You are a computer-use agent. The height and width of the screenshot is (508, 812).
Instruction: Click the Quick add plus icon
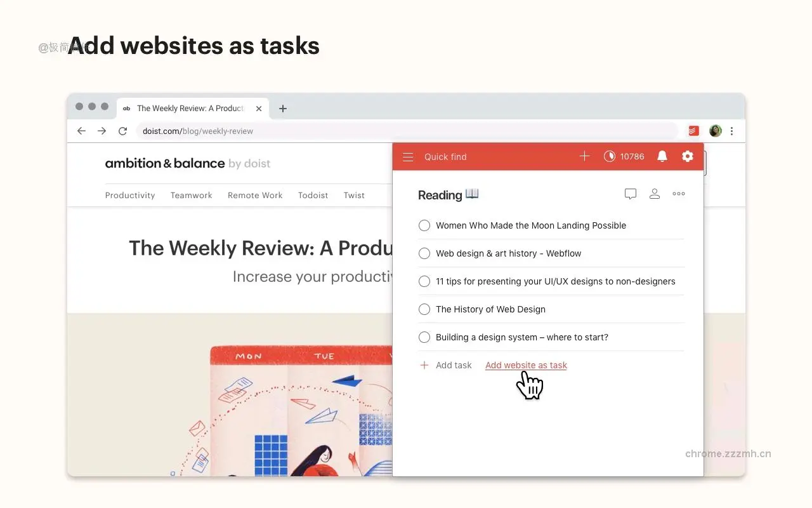(584, 156)
